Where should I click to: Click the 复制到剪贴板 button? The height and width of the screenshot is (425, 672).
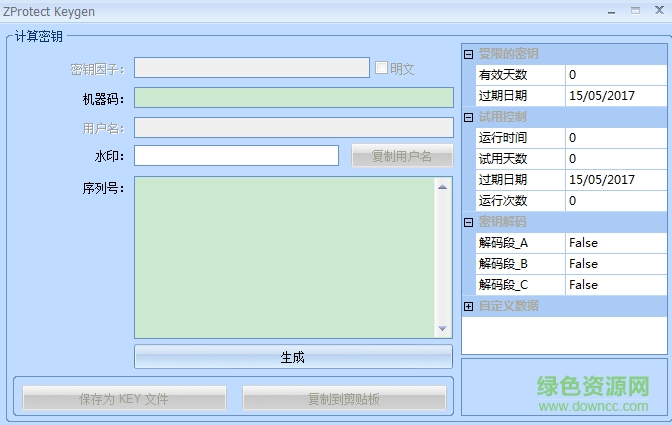point(344,399)
